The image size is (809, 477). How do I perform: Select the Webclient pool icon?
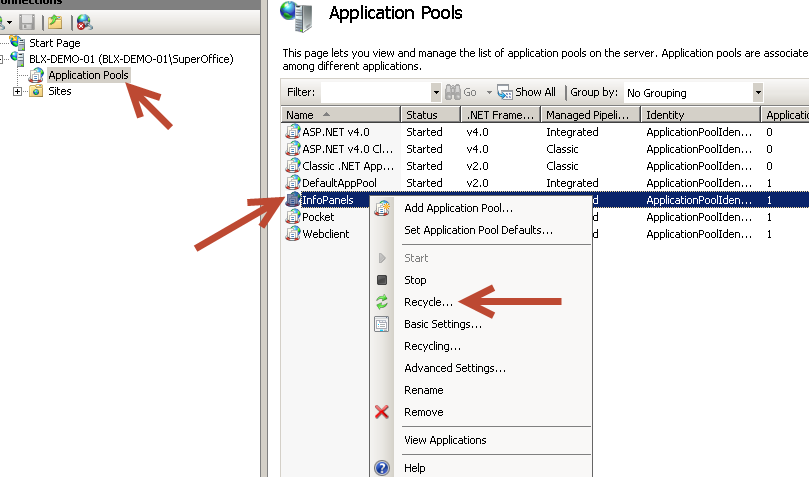point(293,234)
